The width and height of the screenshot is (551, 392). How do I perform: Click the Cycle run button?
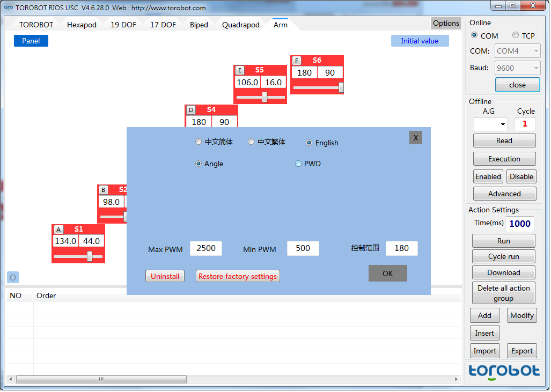tap(504, 256)
